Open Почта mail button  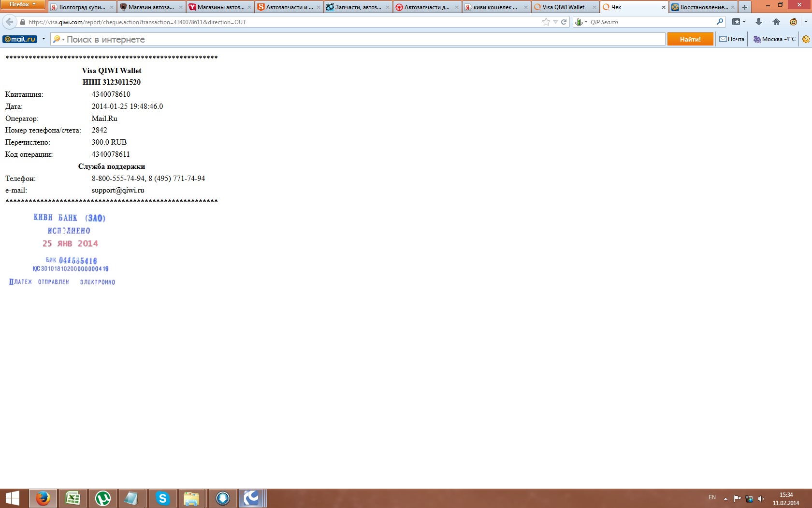point(732,39)
